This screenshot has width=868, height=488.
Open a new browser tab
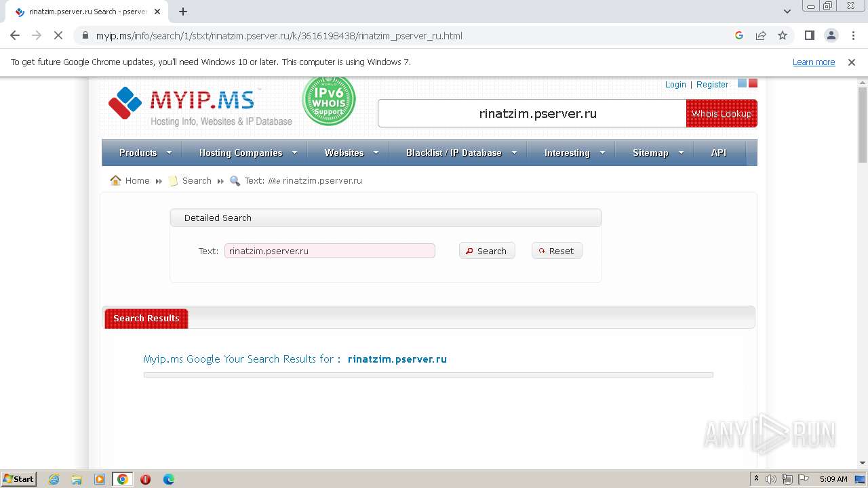[x=183, y=12]
